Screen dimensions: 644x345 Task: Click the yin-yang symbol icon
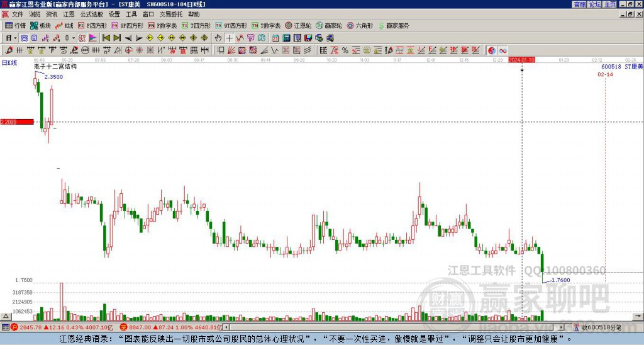[x=492, y=50]
